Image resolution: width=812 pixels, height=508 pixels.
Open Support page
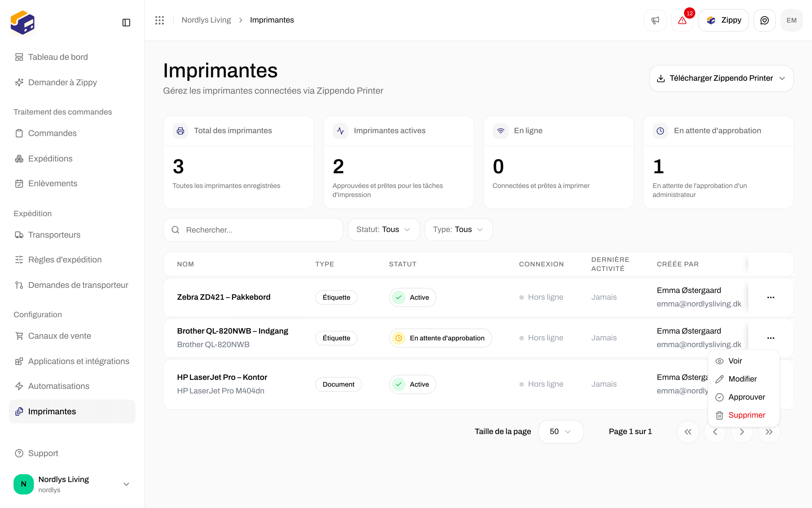click(72, 453)
